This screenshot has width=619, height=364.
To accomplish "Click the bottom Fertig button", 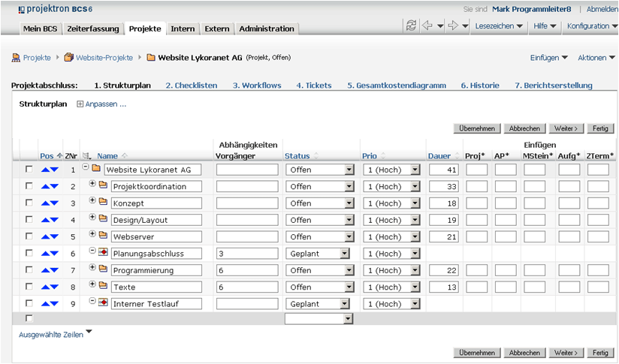I will (x=600, y=353).
